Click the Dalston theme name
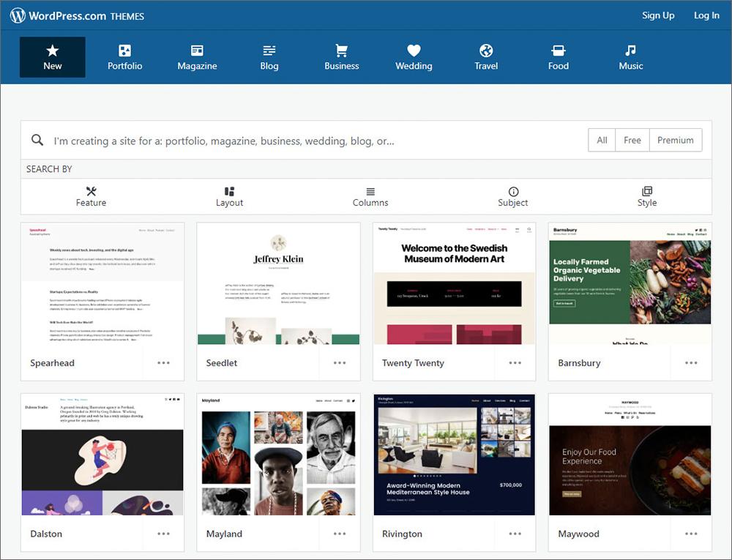The image size is (732, 560). pos(46,534)
